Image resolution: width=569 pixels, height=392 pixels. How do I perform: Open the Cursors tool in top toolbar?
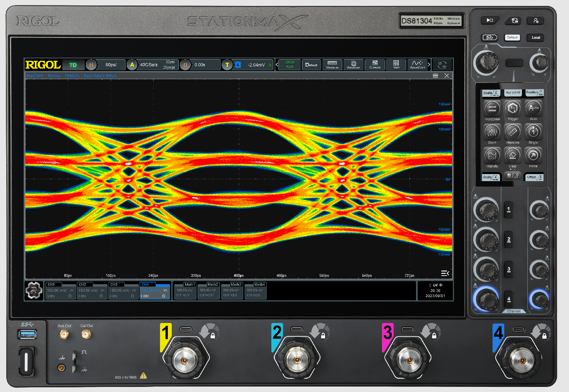[375, 65]
